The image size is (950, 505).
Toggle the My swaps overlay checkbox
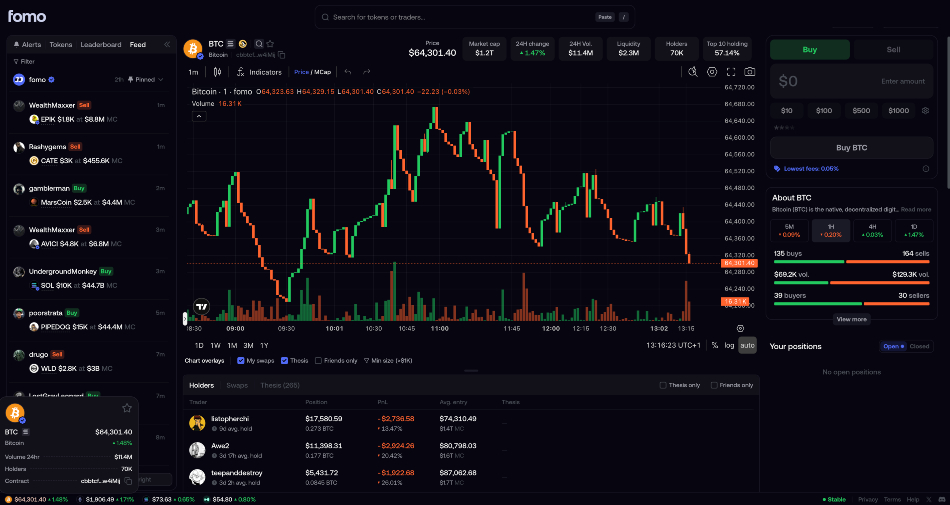coord(241,361)
